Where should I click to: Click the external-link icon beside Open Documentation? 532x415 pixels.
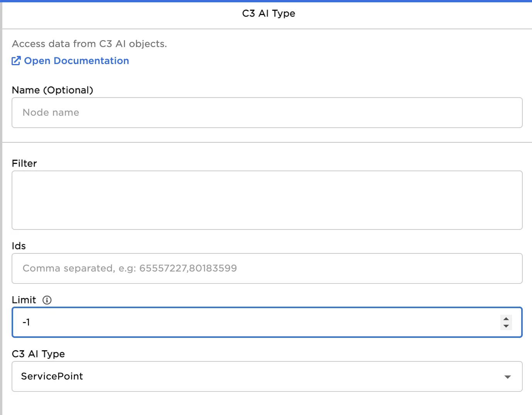(x=16, y=61)
